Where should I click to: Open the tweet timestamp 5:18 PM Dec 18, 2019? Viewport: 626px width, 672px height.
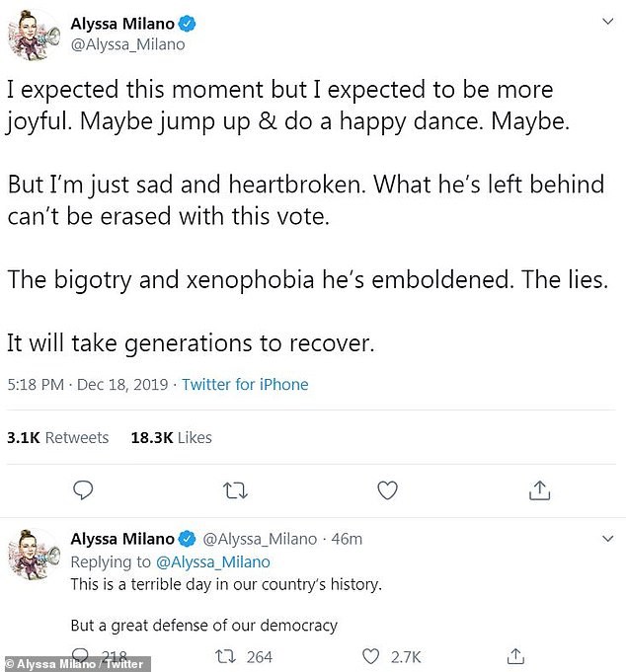(x=87, y=385)
